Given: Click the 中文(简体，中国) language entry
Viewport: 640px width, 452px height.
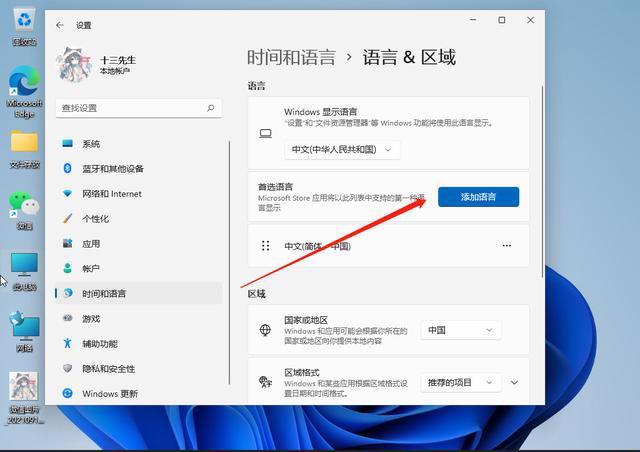Looking at the screenshot, I should (389, 245).
